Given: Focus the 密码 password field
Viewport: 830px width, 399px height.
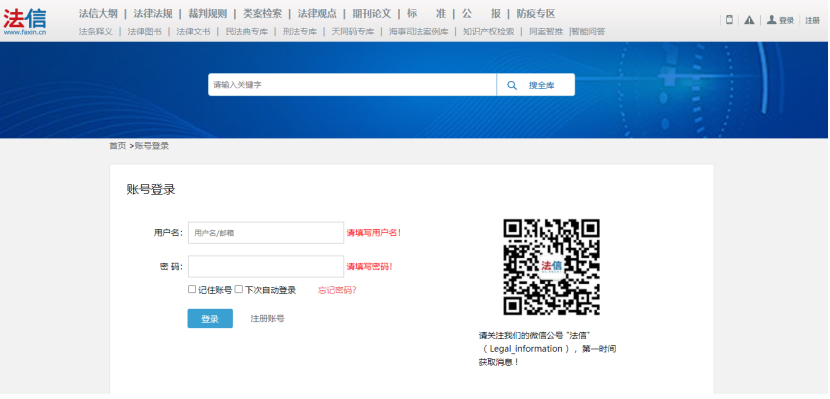Looking at the screenshot, I should click(266, 267).
